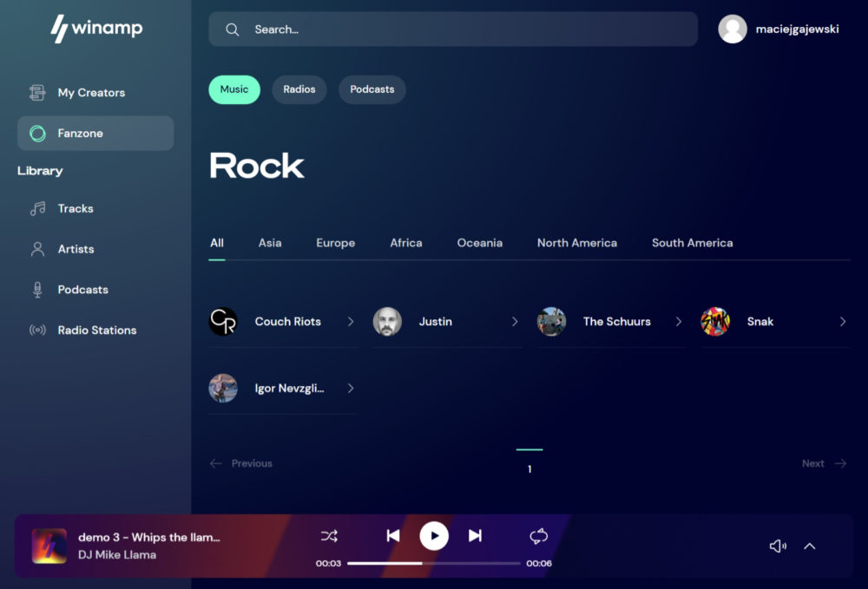The image size is (868, 589).
Task: Open the now-playing album artwork
Action: pos(49,546)
